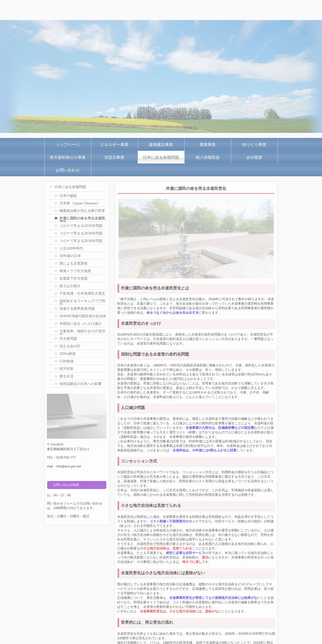Go to 会社概要 menu tab

click(x=254, y=157)
